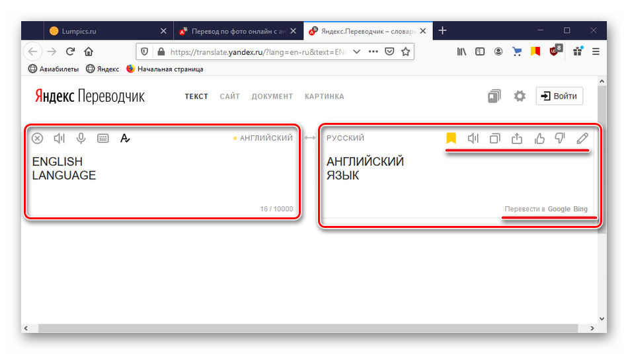Open the РУССКИЙ target language selector
This screenshot has height=364, width=628.
click(345, 138)
